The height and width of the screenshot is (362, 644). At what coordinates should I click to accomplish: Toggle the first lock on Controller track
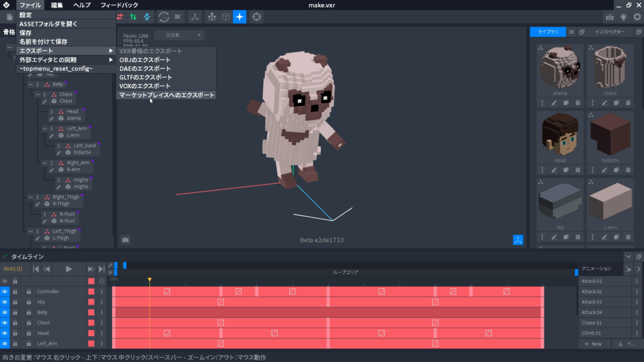click(15, 291)
